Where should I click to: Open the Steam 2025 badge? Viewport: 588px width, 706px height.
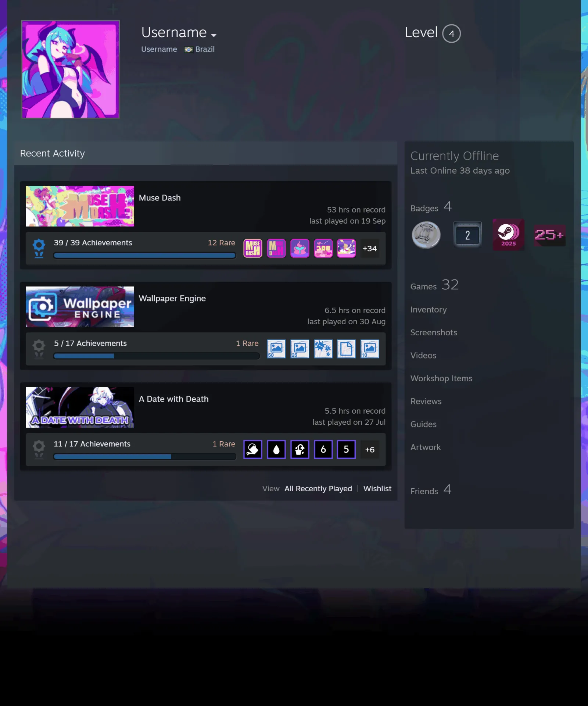[x=509, y=235]
